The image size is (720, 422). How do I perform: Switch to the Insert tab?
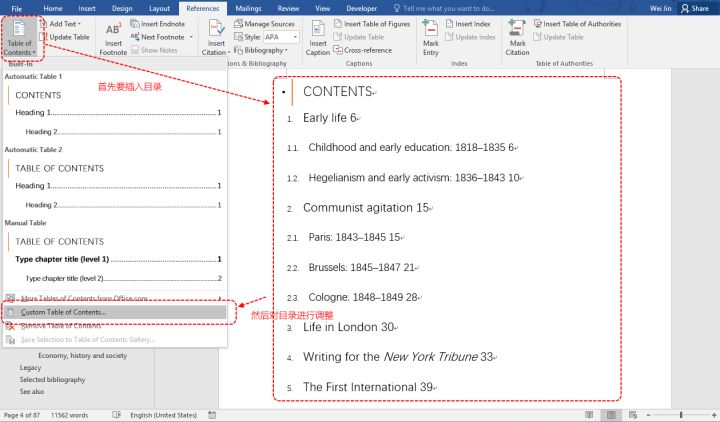tap(87, 8)
